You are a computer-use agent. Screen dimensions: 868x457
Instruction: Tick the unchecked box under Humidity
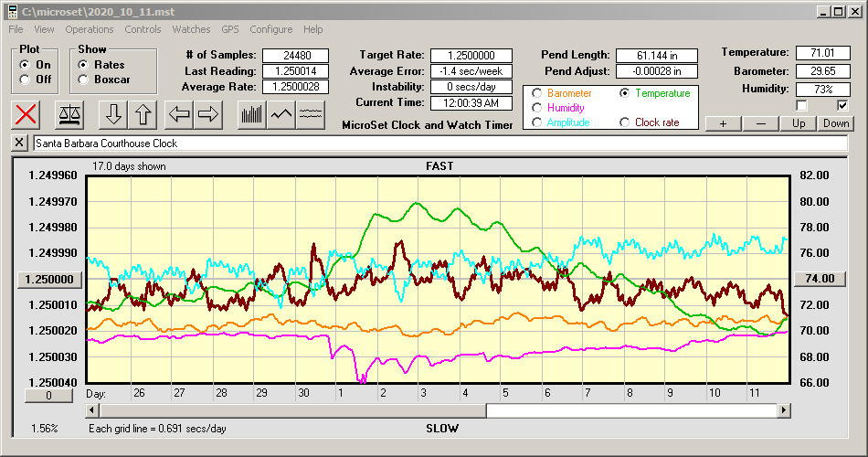pyautogui.click(x=801, y=106)
